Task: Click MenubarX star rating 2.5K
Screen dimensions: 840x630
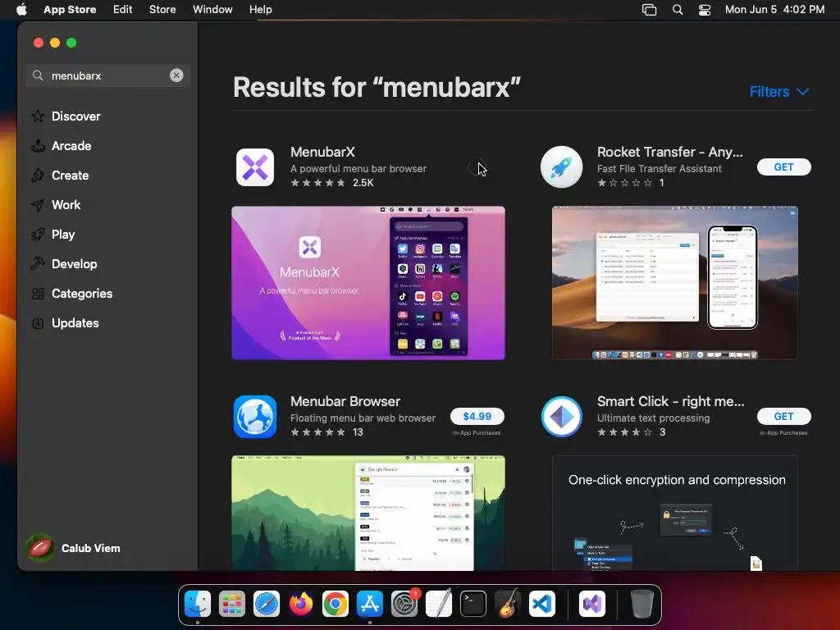Action: 332,183
